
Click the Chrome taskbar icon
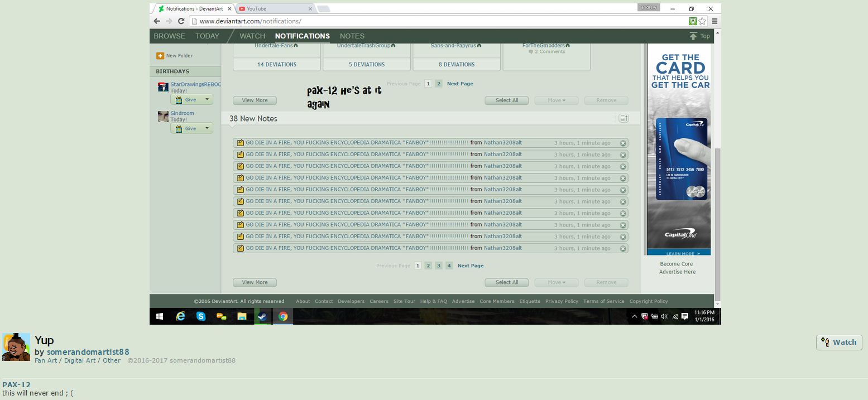point(283,316)
